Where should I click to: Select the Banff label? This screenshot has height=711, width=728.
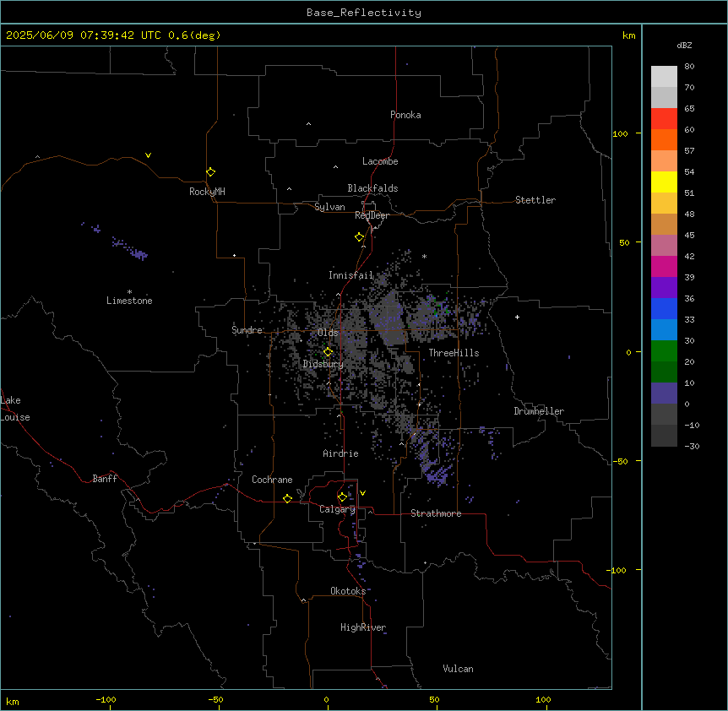point(105,479)
